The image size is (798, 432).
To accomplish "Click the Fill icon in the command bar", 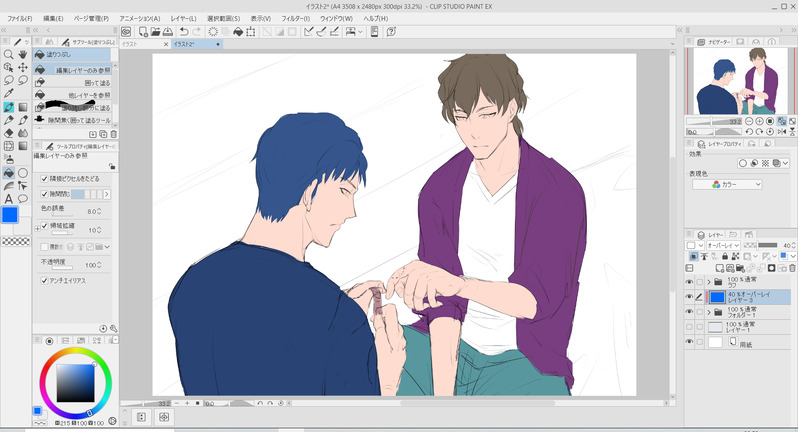I will [x=238, y=32].
